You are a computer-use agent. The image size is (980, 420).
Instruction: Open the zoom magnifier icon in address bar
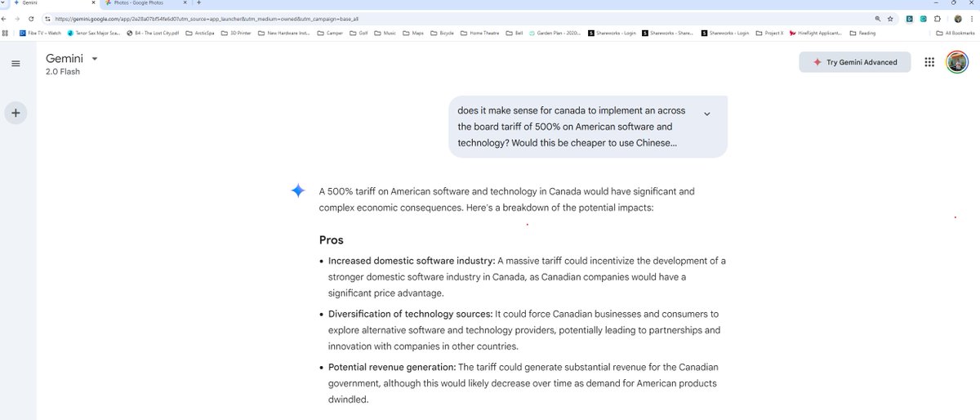click(878, 18)
